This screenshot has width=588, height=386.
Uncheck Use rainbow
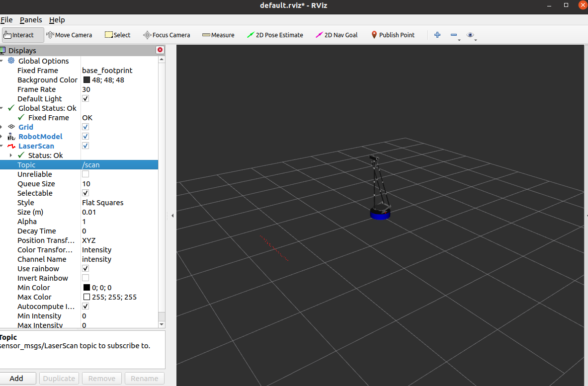pyautogui.click(x=85, y=268)
